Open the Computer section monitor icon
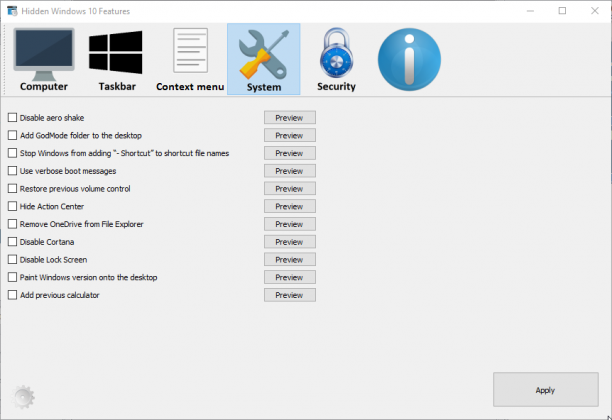 point(44,59)
